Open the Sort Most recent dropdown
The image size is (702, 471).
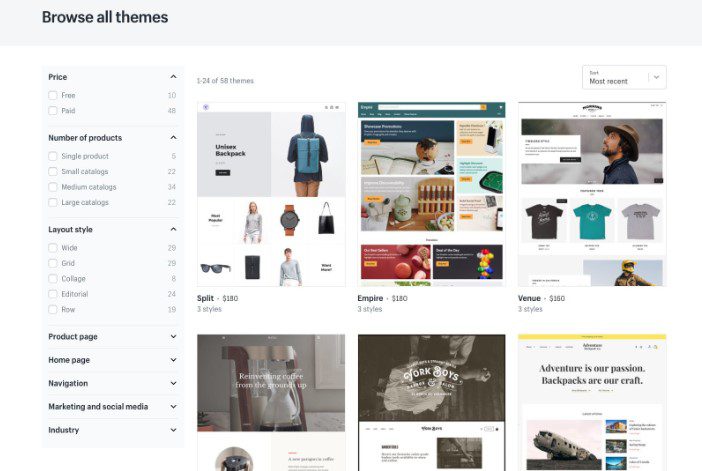624,77
